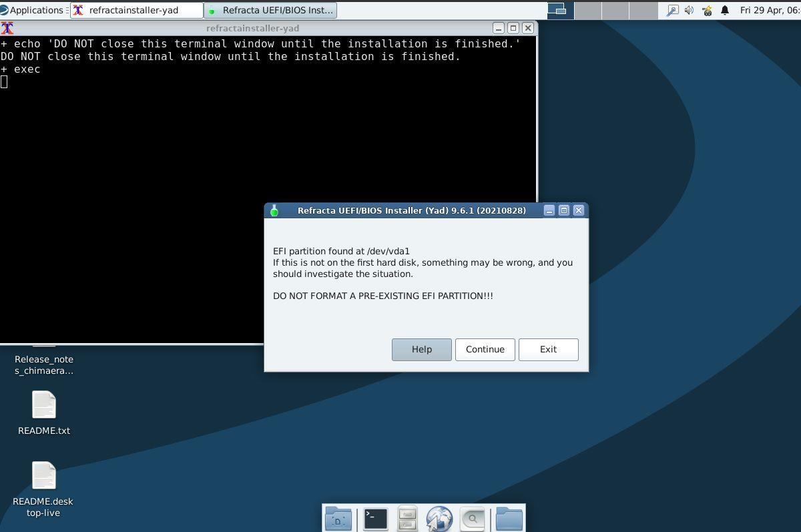Launch the web browser from the dock
The image size is (801, 532).
point(439,519)
